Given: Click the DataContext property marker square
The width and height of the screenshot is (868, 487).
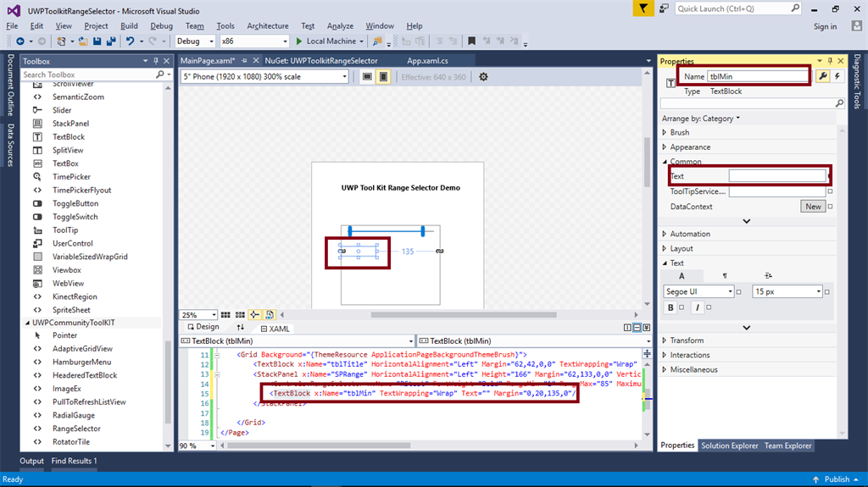Looking at the screenshot, I should point(831,207).
